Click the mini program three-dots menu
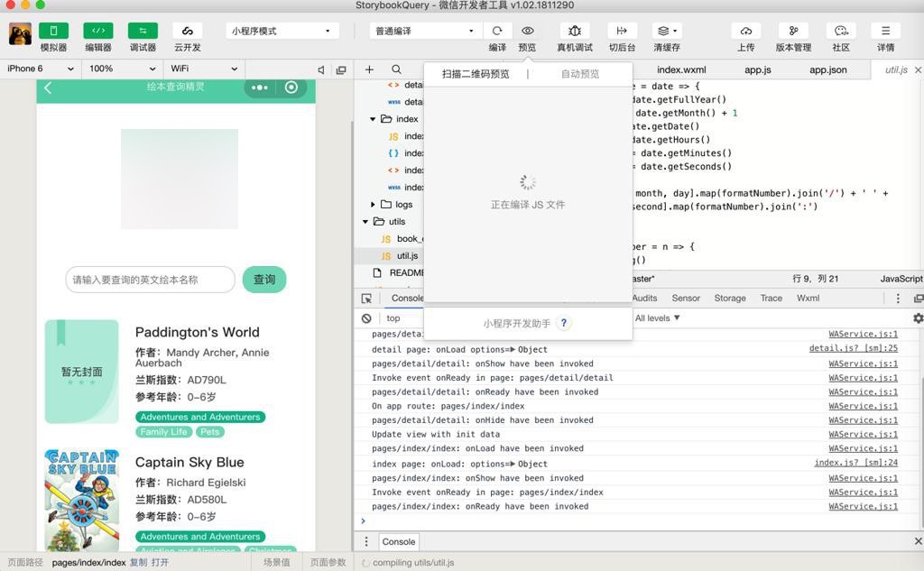This screenshot has width=924, height=571. point(260,87)
